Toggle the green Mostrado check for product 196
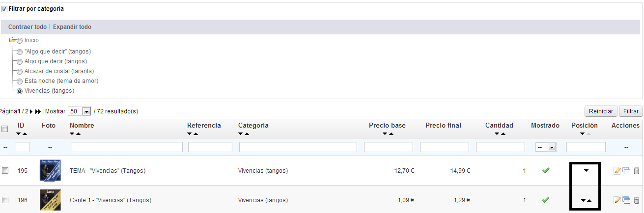644x213 pixels. [545, 200]
